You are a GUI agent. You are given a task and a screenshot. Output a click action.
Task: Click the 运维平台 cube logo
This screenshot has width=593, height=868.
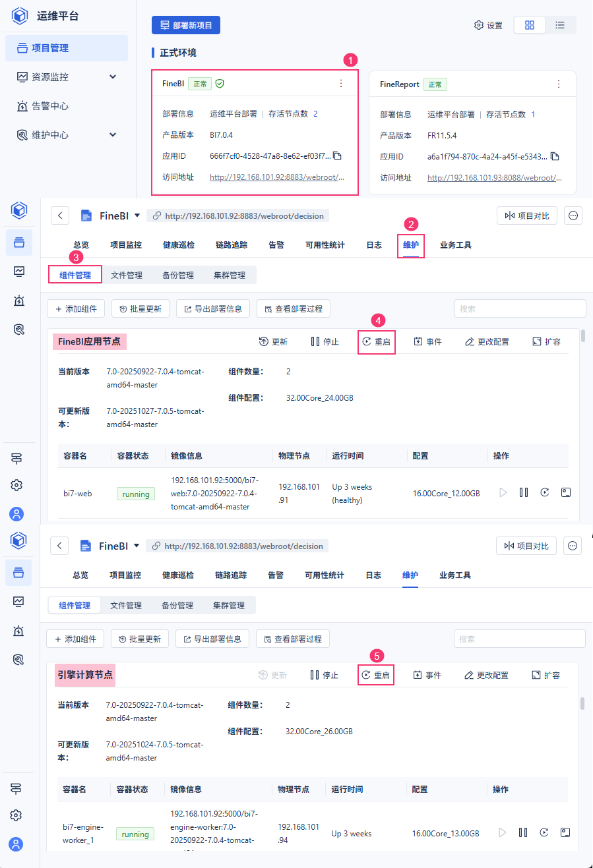[x=20, y=16]
